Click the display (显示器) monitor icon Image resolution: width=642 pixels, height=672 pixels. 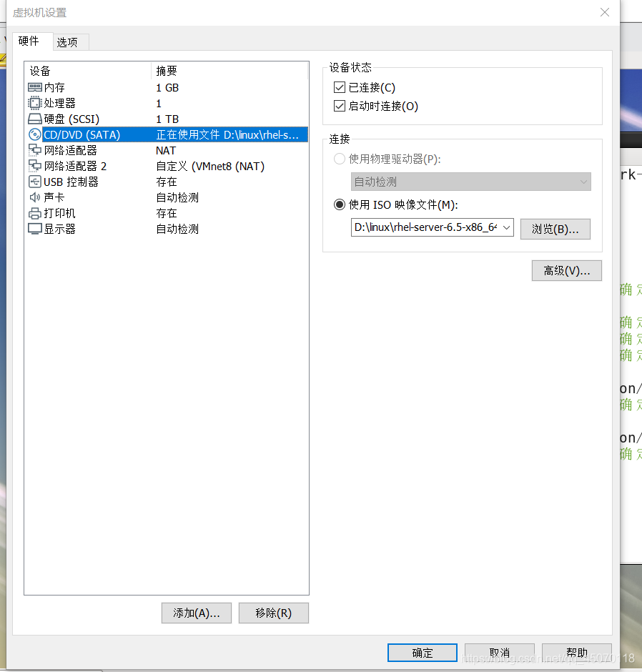coord(35,229)
